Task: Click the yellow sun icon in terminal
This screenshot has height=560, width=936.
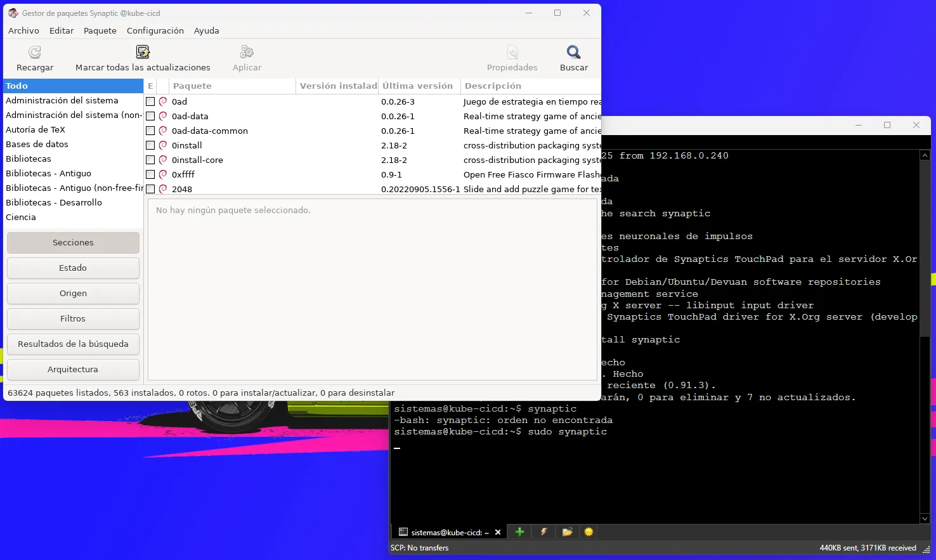Action: (x=588, y=532)
